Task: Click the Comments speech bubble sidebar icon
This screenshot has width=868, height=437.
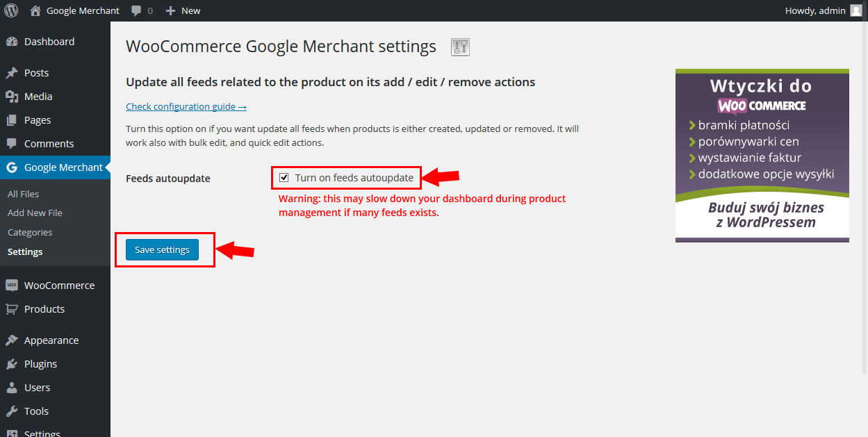Action: pos(12,144)
